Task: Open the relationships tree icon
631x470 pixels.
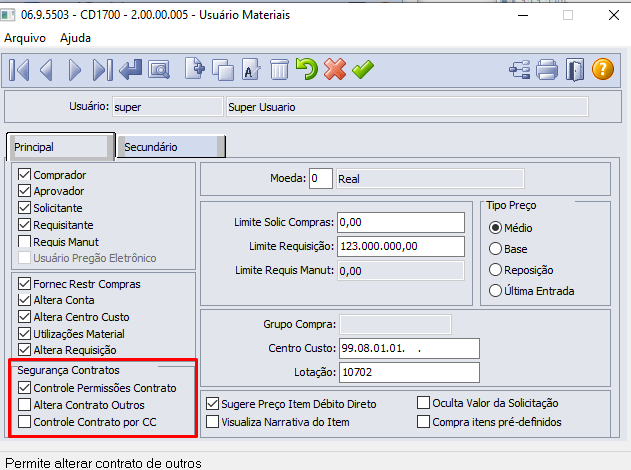Action: point(520,70)
